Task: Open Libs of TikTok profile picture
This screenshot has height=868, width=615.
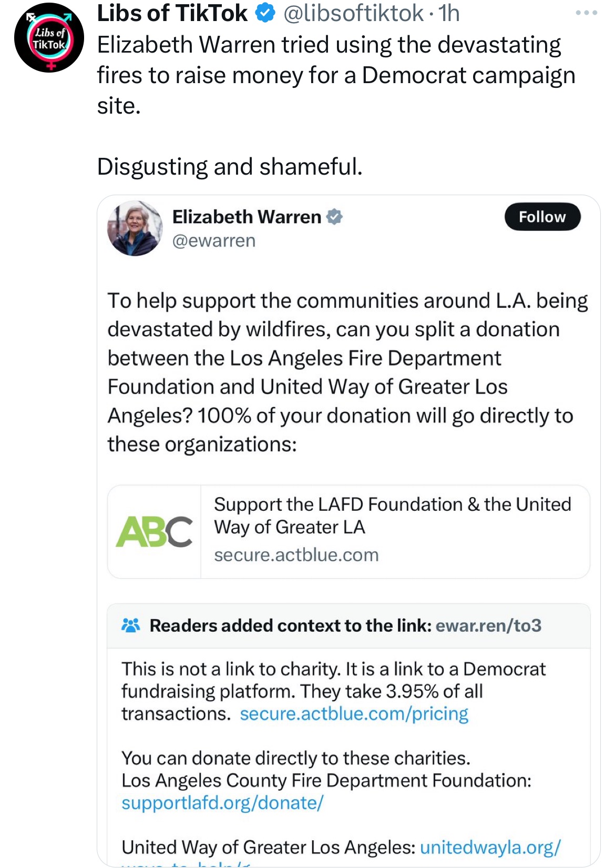Action: (x=49, y=38)
